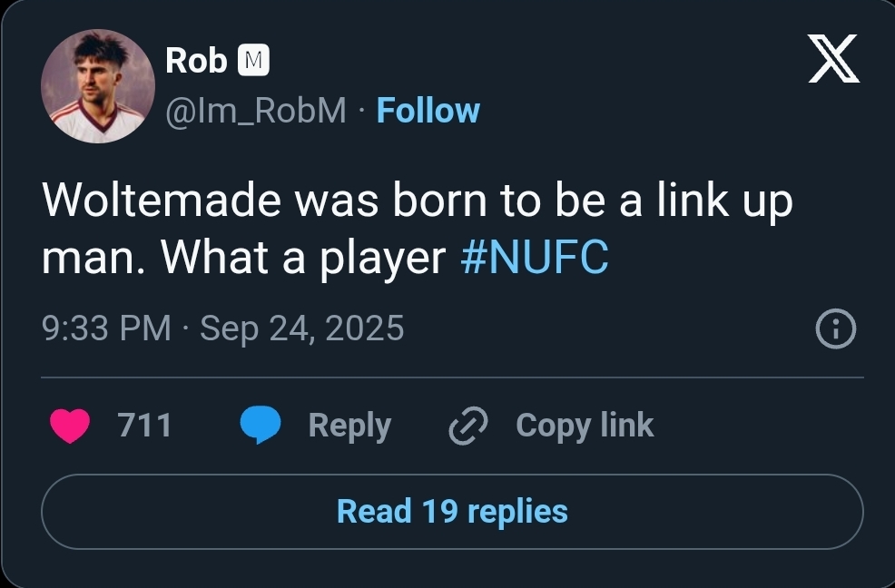Image resolution: width=895 pixels, height=588 pixels.
Task: Click the blue reply speech bubble icon
Action: coord(260,426)
